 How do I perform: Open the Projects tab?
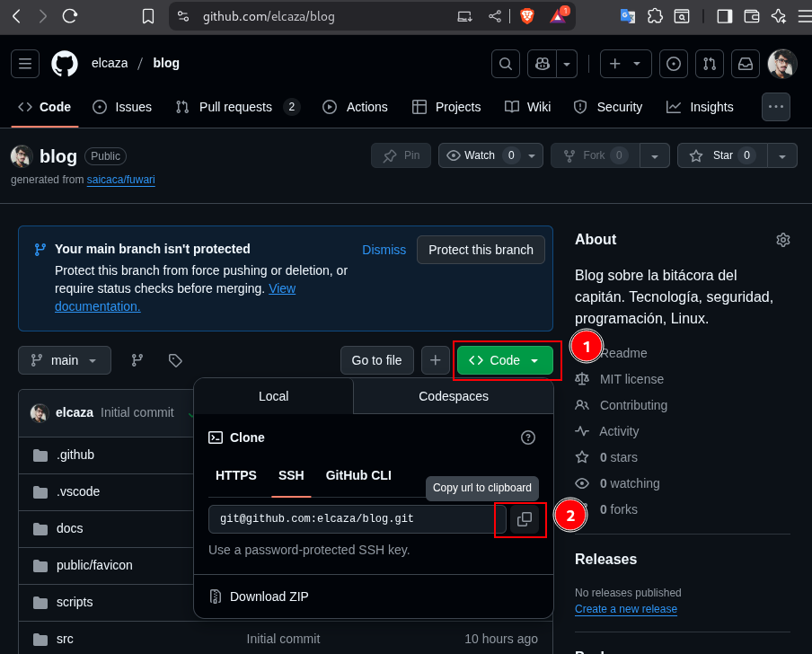coord(446,107)
